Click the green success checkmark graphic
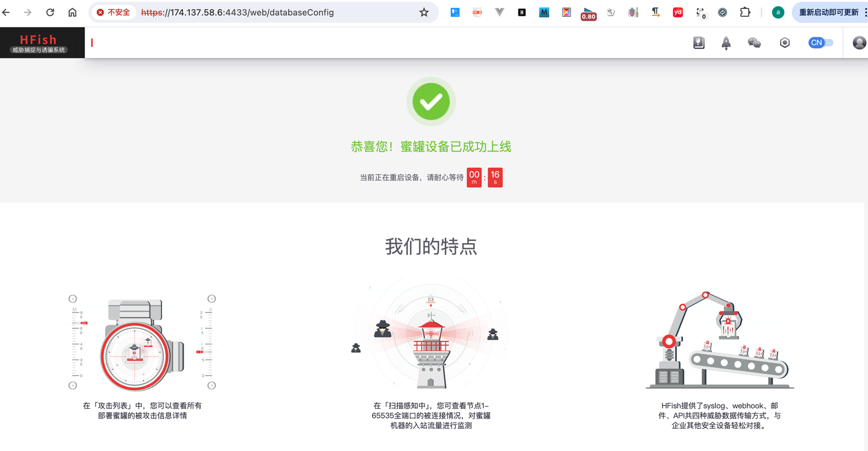The height and width of the screenshot is (451, 868). tap(430, 101)
